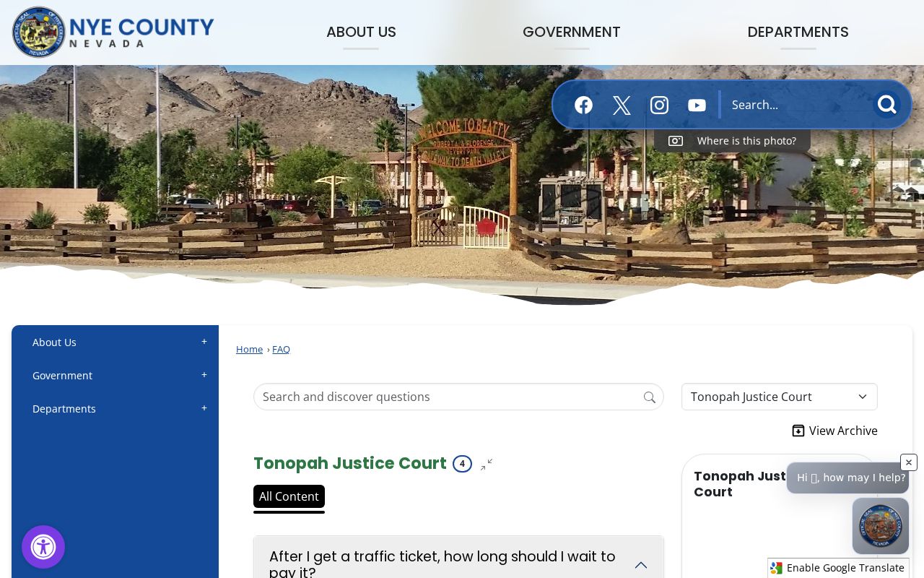924x578 pixels.
Task: Open the X (Twitter) social link
Action: tap(622, 105)
